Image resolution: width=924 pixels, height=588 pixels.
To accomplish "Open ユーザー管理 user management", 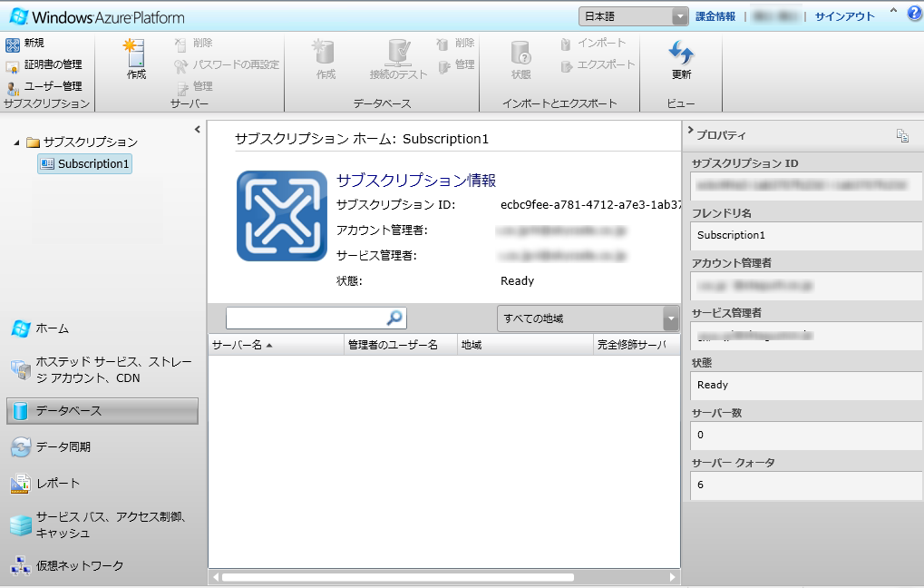I will pyautogui.click(x=44, y=87).
